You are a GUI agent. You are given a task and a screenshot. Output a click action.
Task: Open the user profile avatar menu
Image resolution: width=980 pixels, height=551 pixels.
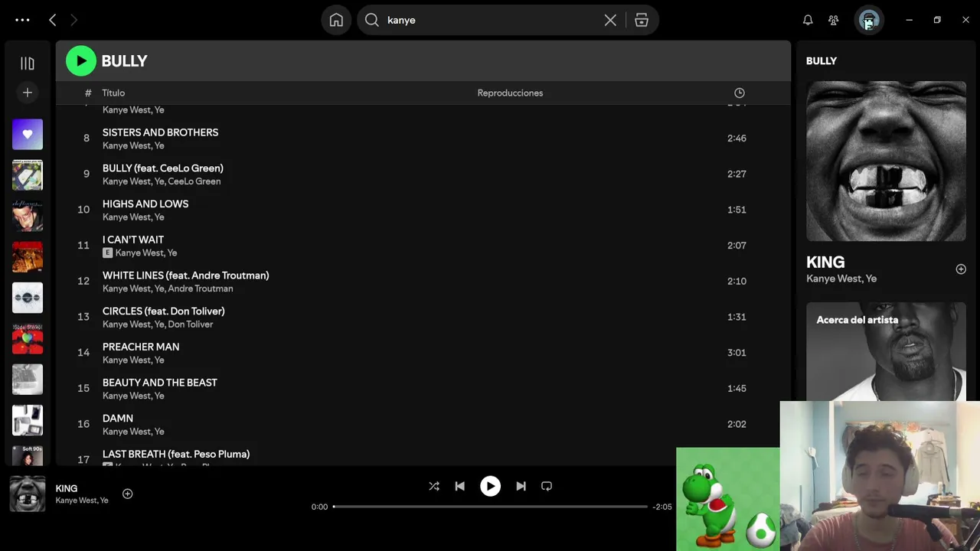pyautogui.click(x=869, y=20)
